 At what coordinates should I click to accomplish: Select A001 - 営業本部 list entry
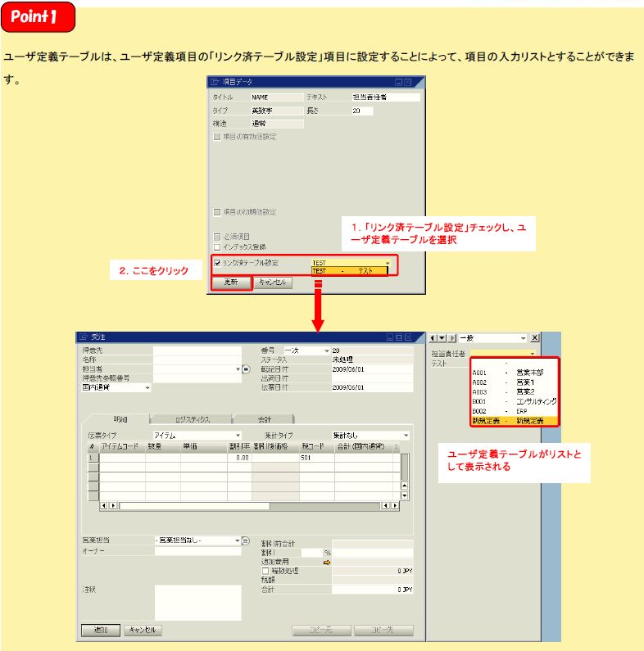point(515,373)
